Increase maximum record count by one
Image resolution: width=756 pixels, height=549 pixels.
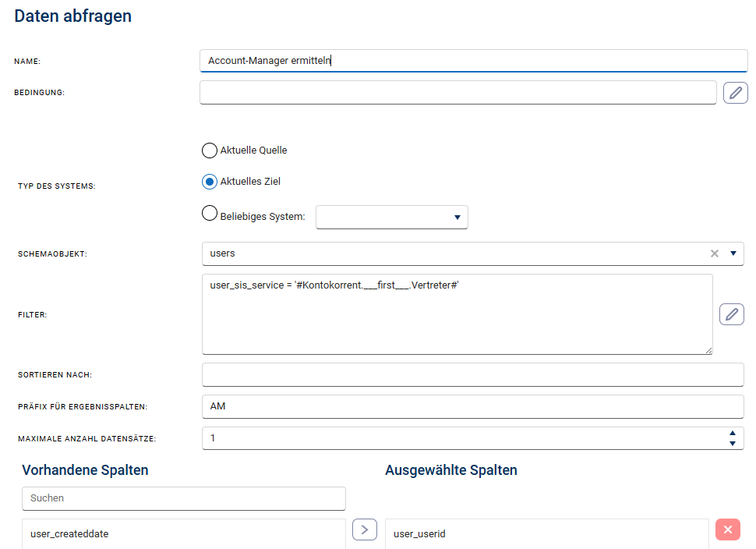pos(732,434)
